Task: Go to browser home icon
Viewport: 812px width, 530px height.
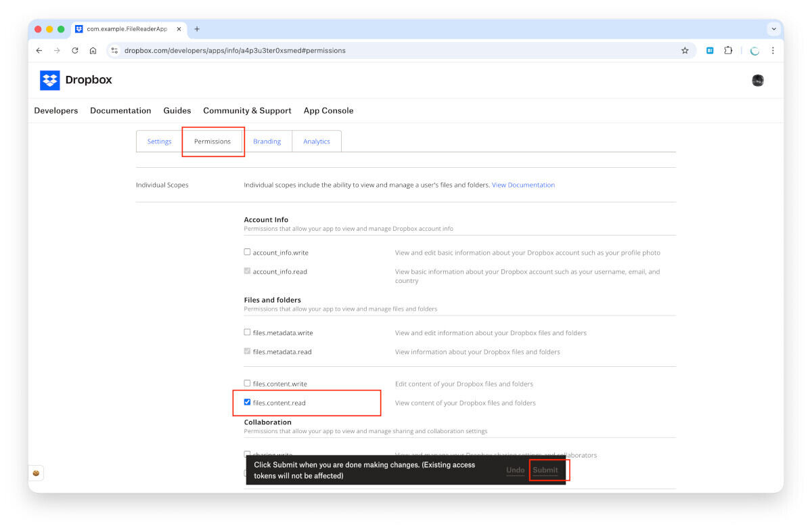Action: point(93,51)
